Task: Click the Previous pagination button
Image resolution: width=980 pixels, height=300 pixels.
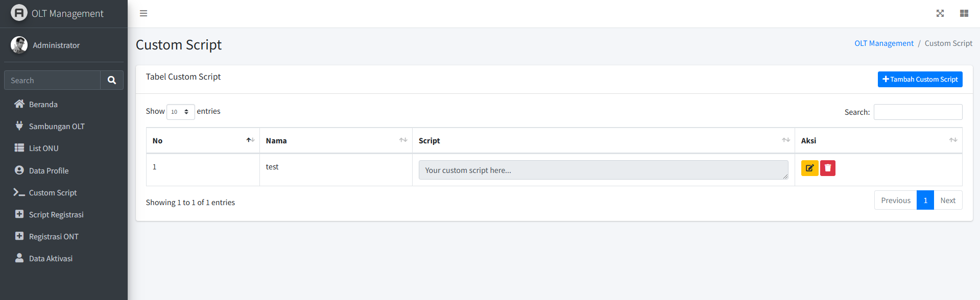Action: pos(896,200)
